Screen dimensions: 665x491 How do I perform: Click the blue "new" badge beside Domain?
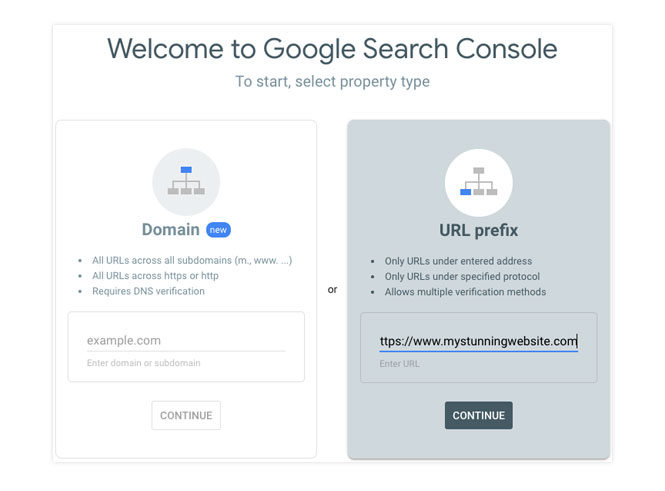(218, 230)
